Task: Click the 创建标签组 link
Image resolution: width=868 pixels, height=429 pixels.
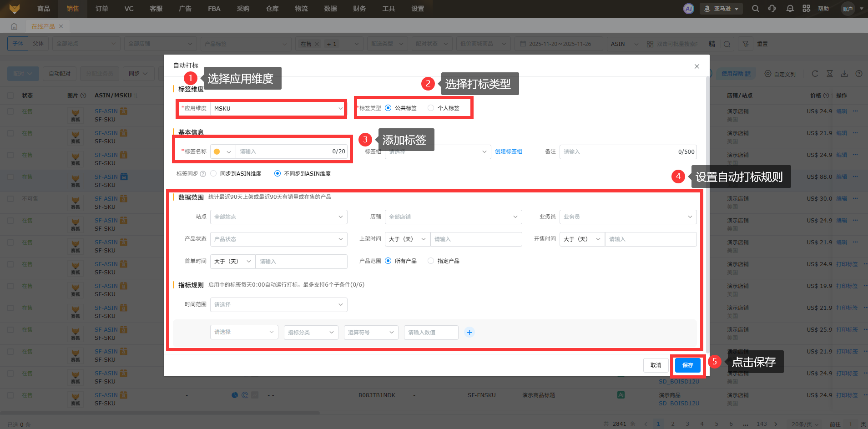Action: point(508,151)
